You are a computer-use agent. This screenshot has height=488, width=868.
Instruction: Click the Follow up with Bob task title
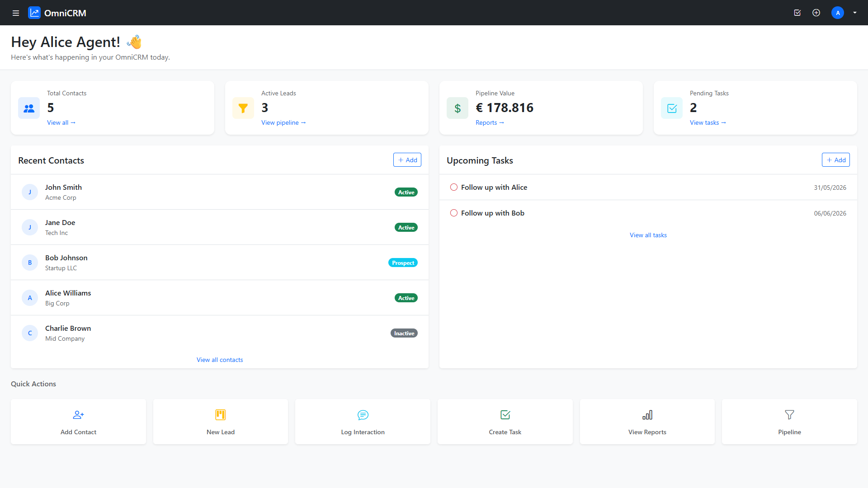click(493, 213)
